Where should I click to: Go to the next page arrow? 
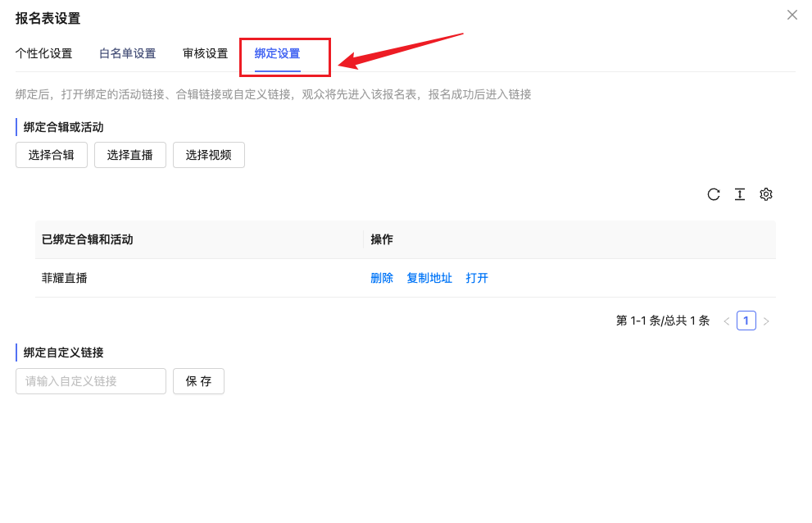(x=766, y=321)
